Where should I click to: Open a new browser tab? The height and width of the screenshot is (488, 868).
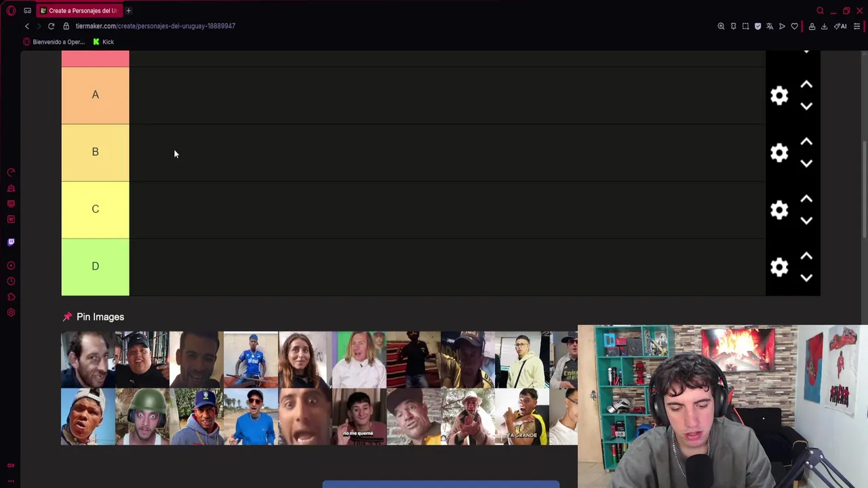tap(128, 11)
